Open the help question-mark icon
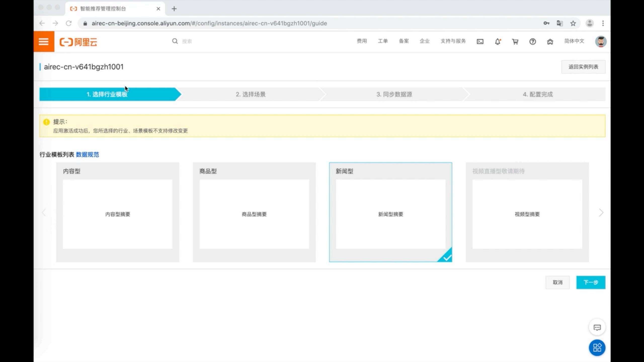This screenshot has height=362, width=644. (x=533, y=41)
